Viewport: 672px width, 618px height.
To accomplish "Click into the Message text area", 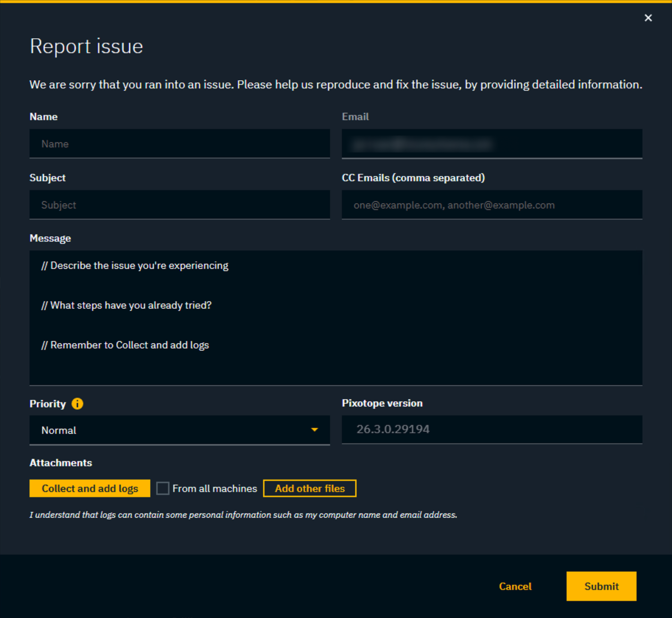I will 336,318.
